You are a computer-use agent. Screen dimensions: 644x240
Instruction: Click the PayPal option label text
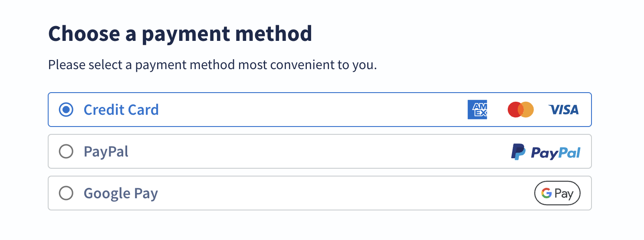106,152
